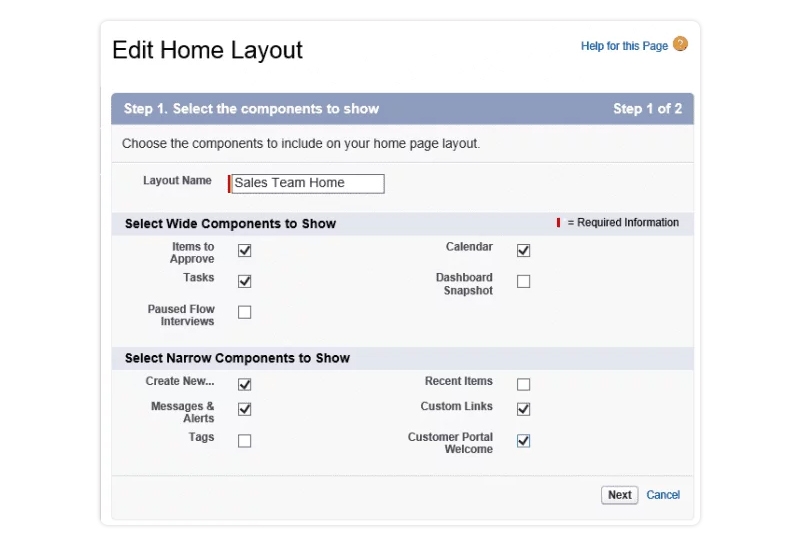The height and width of the screenshot is (540, 800).
Task: Enable the Recent Items checkbox
Action: [523, 384]
